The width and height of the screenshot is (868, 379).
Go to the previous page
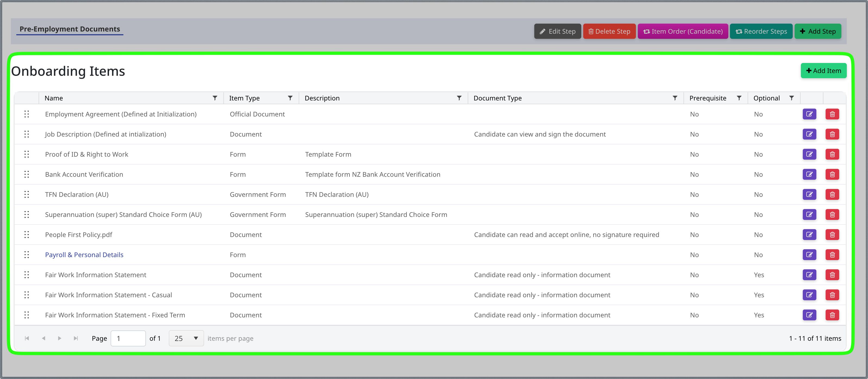[43, 338]
